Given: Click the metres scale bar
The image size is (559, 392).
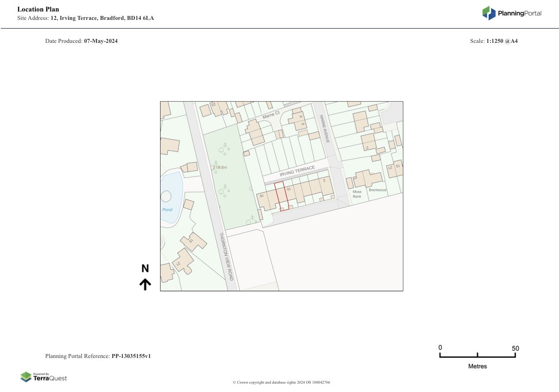Looking at the screenshot, I should coord(477,355).
